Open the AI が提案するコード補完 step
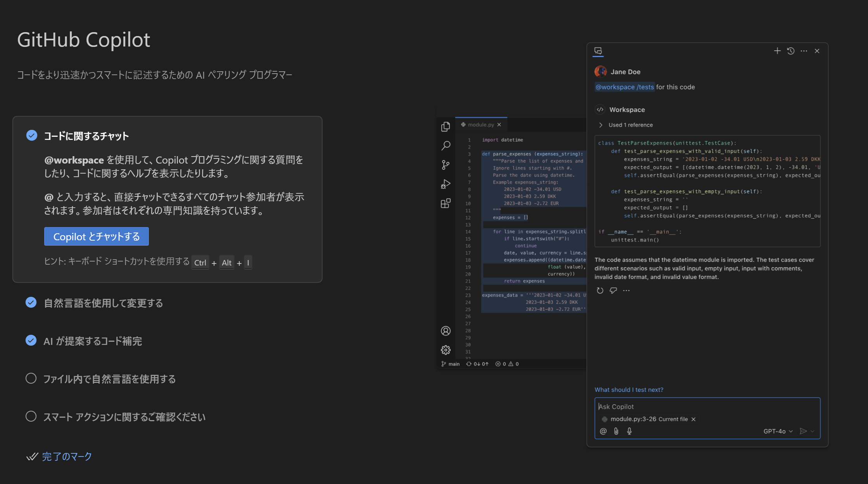This screenshot has height=484, width=868. [93, 341]
